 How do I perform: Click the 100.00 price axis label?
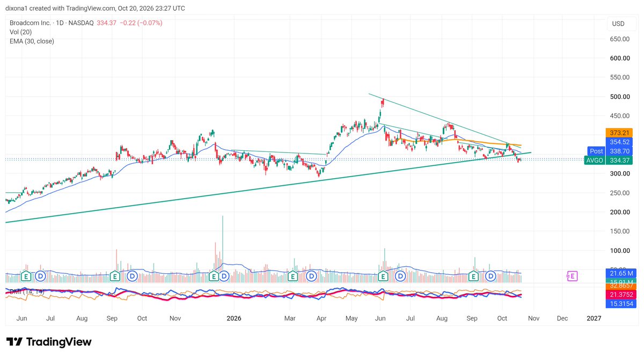(619, 251)
